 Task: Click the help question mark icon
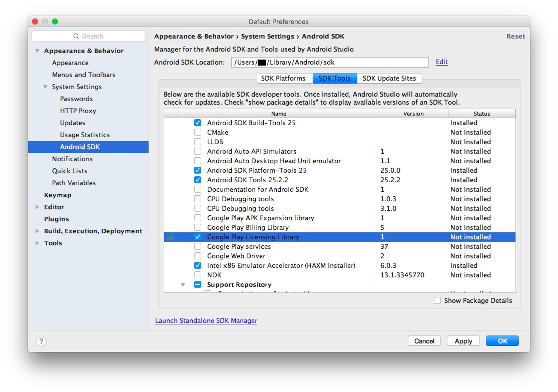[x=41, y=341]
